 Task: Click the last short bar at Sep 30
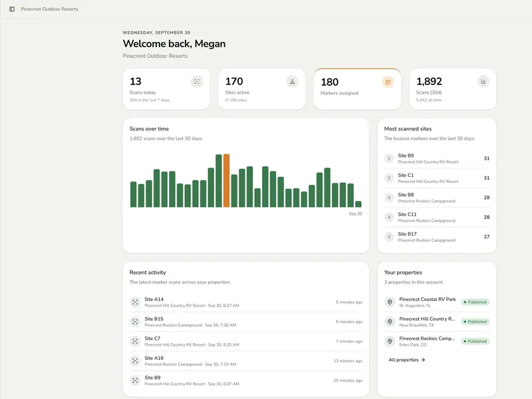click(x=358, y=204)
